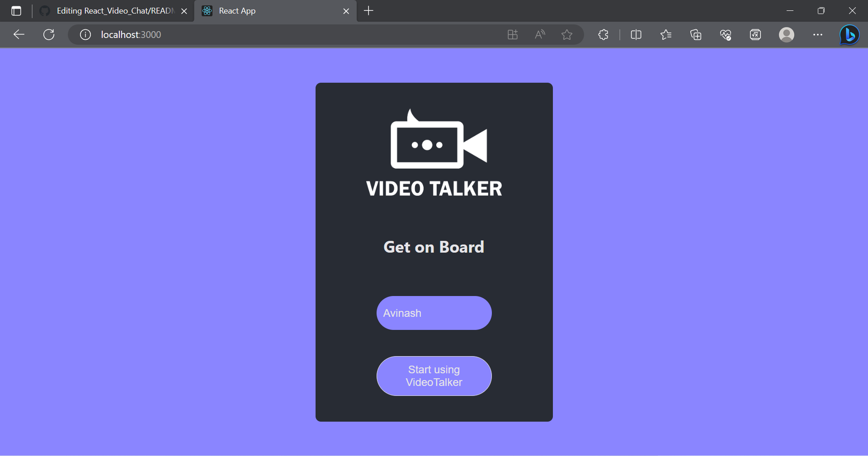Open the Bing Copilot sidebar
The image size is (868, 456).
[849, 35]
